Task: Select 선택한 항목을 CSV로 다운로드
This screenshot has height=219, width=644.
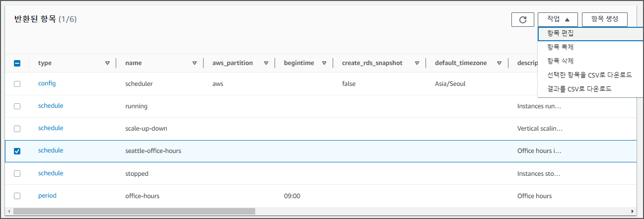Action: click(x=590, y=75)
